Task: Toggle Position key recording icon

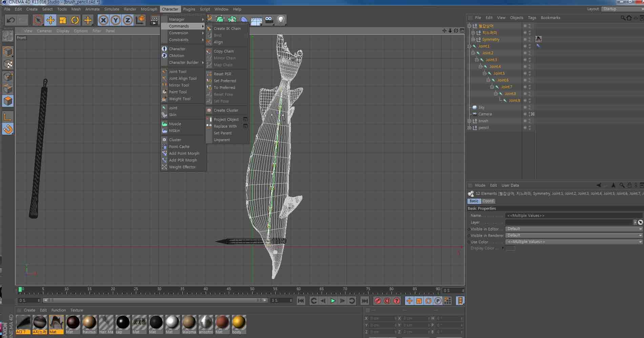Action: coord(409,301)
